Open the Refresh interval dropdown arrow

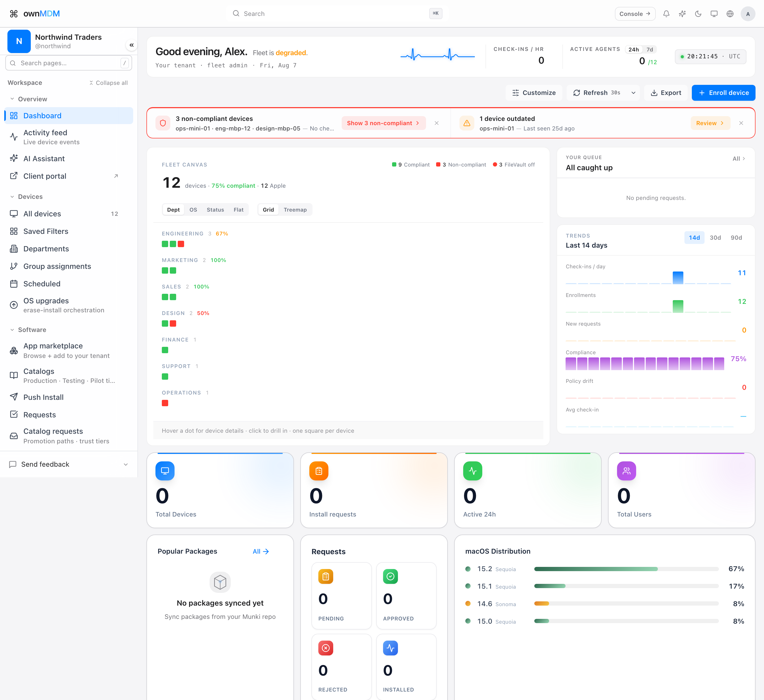[x=633, y=93]
